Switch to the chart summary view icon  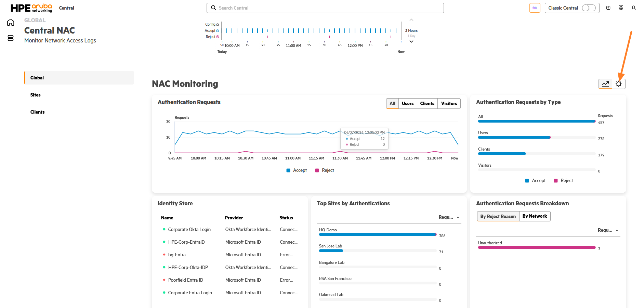tap(605, 84)
